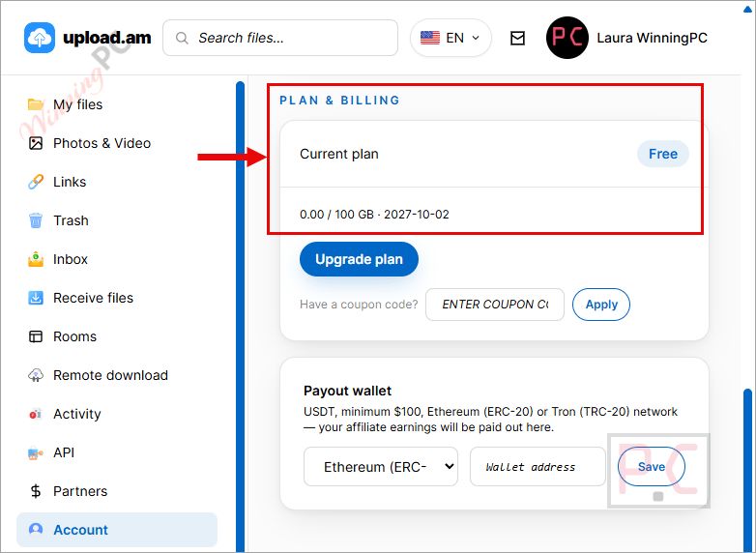Viewport: 756px width, 553px height.
Task: Open the mail envelope icon
Action: [517, 38]
